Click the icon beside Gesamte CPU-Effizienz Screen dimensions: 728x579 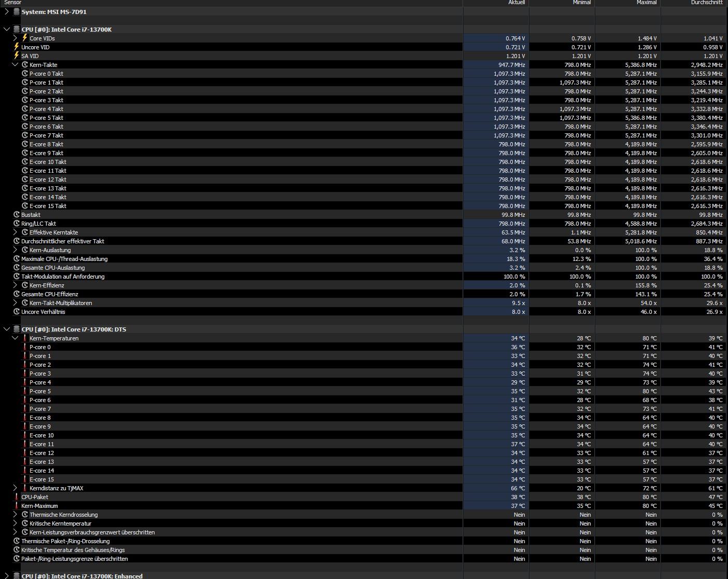(x=17, y=294)
